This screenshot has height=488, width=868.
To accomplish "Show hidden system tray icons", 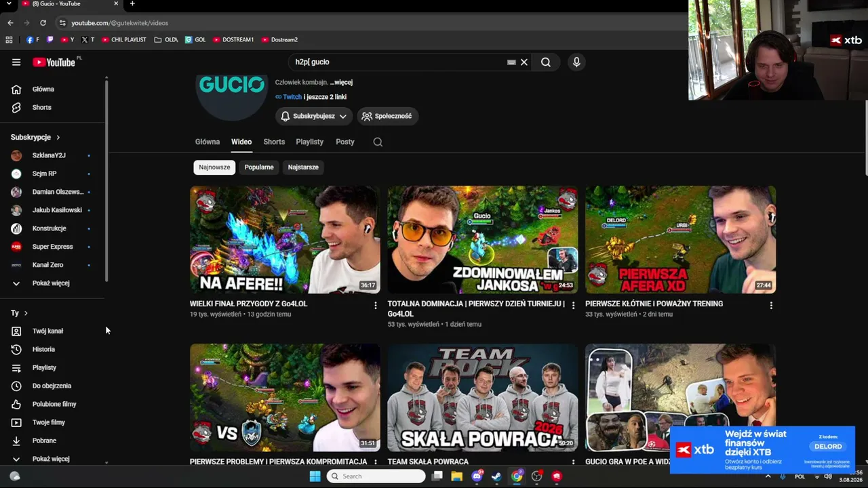I will [768, 476].
